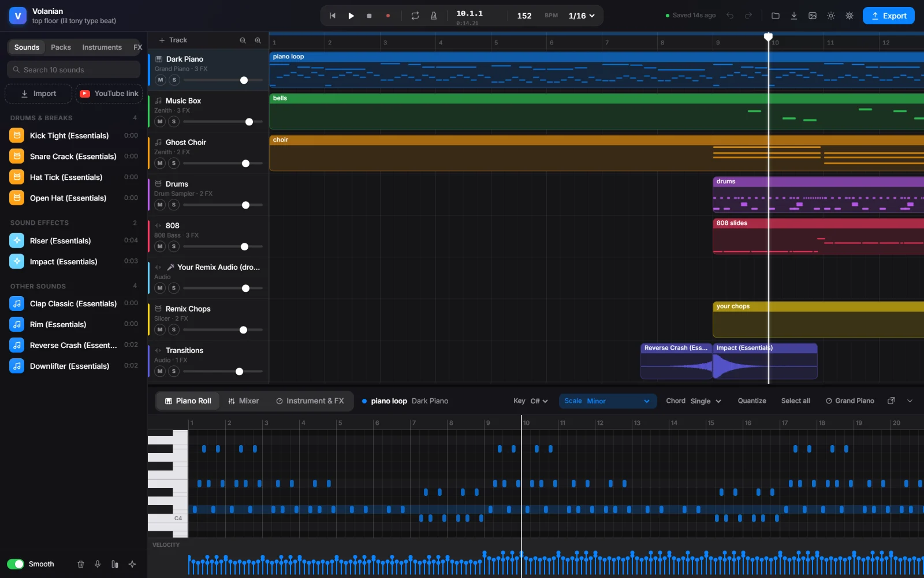924x578 pixels.
Task: Switch to the Instruments tab
Action: point(102,47)
